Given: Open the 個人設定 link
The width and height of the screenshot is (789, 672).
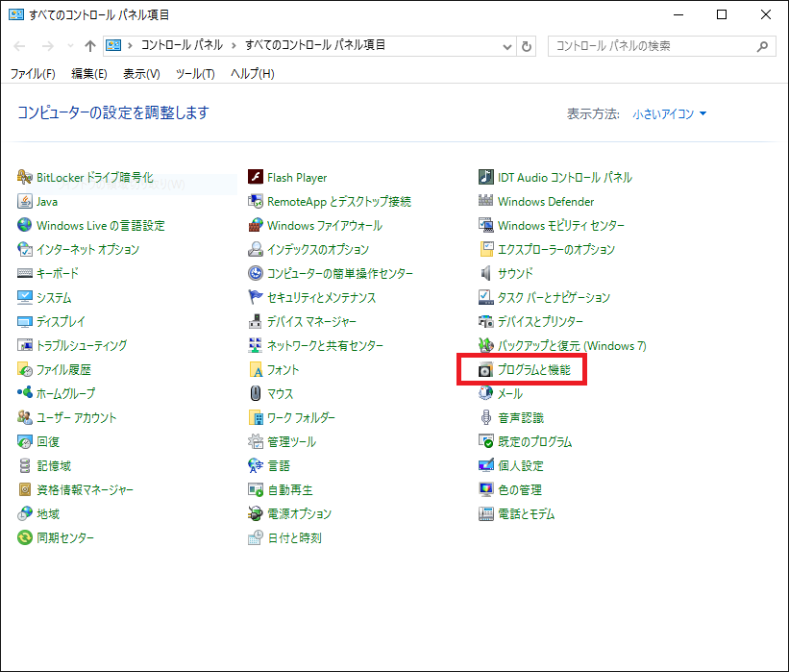Looking at the screenshot, I should (521, 466).
